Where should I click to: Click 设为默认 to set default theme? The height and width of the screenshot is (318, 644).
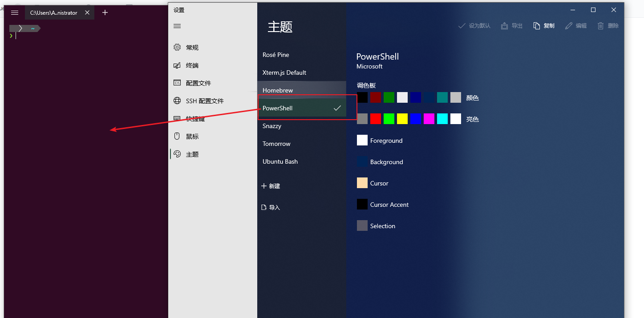click(474, 26)
